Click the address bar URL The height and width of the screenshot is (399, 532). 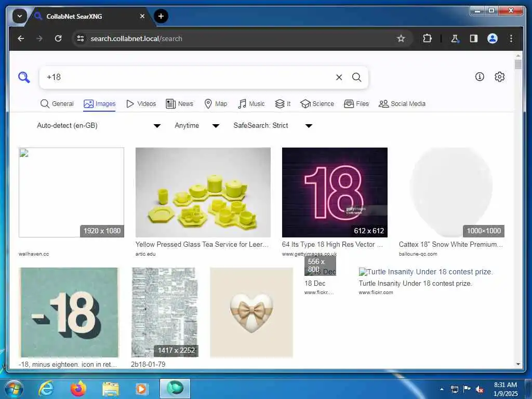[x=137, y=38]
